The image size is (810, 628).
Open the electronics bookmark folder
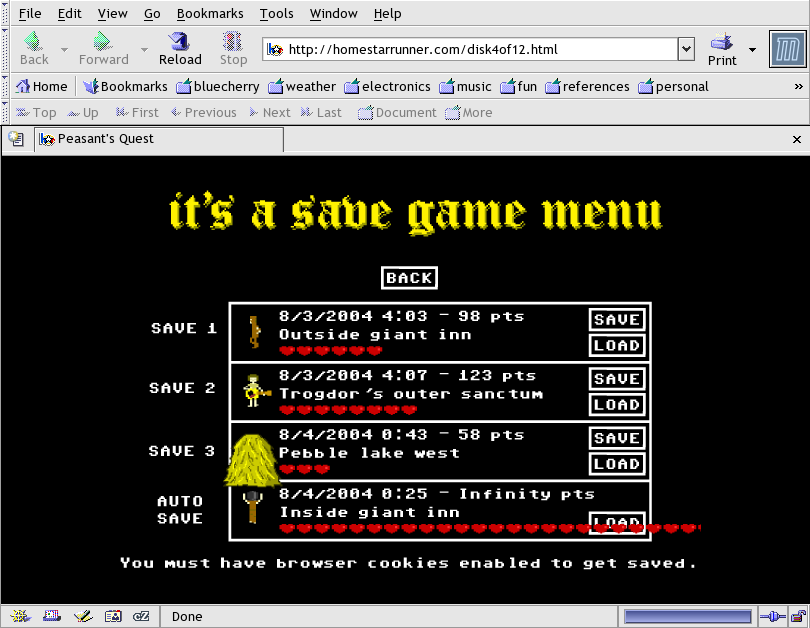(387, 86)
